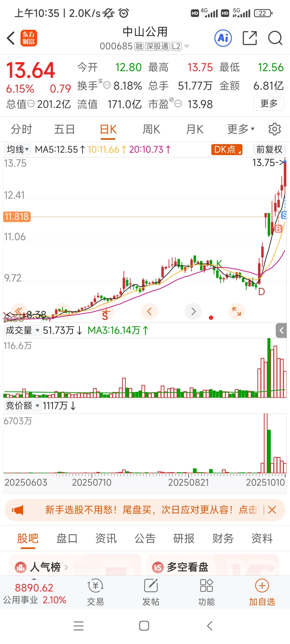This screenshot has height=644, width=290.
Task: Open the 竞价额 indicator dropdown
Action: click(x=23, y=406)
